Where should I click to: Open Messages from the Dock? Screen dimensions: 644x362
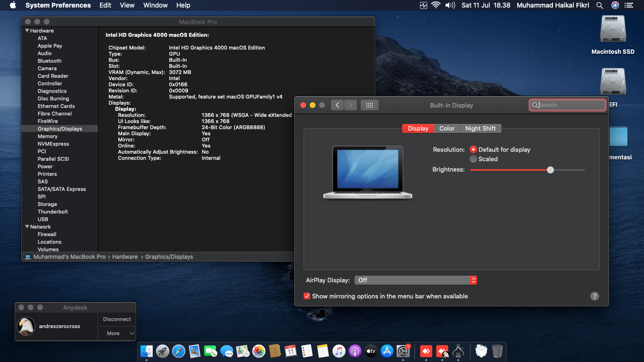(x=227, y=351)
